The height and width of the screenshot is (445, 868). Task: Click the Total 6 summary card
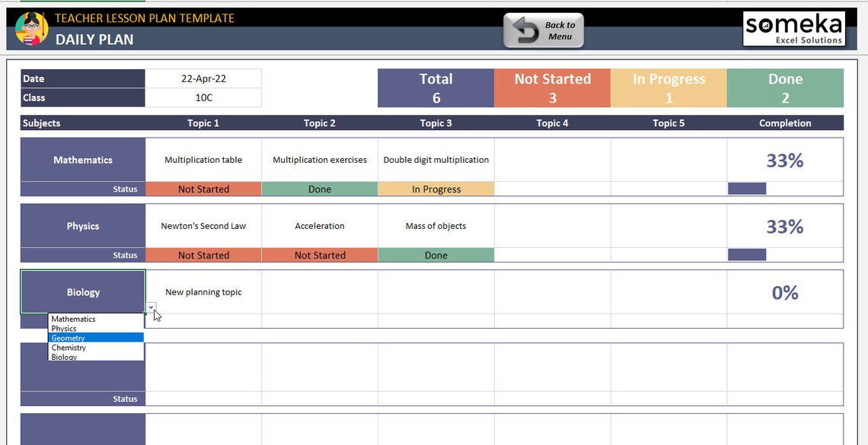(x=436, y=87)
